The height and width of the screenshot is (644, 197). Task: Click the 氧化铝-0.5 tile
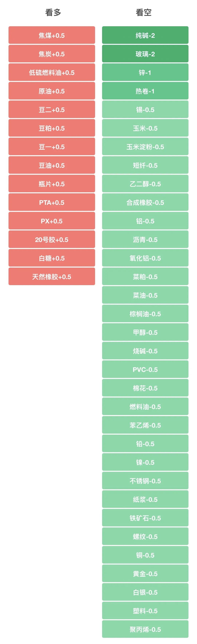point(145,258)
